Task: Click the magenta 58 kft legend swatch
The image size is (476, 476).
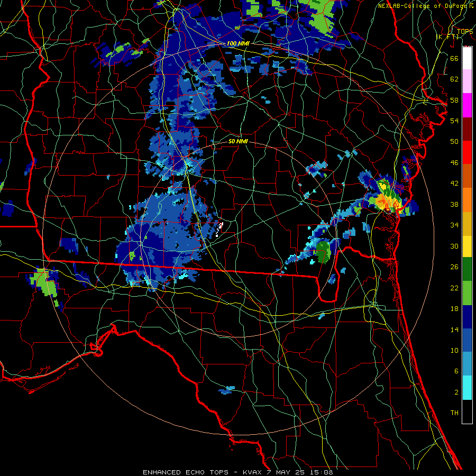Action: point(467,105)
